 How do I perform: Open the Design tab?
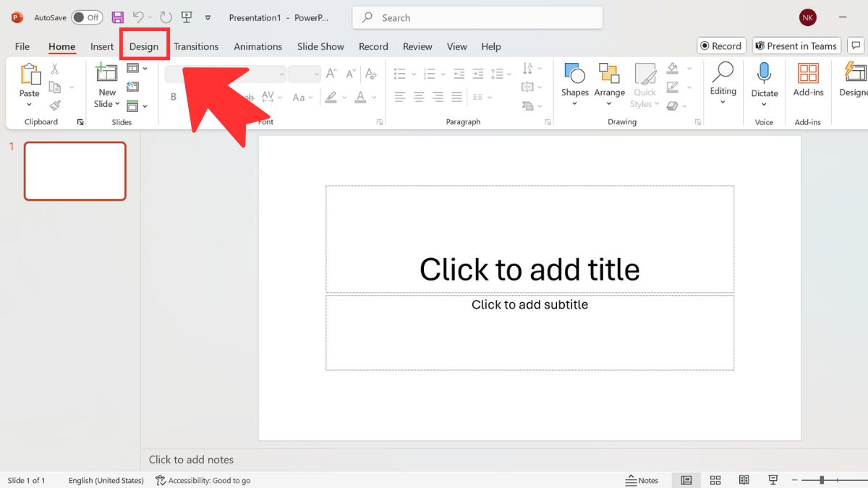(144, 46)
